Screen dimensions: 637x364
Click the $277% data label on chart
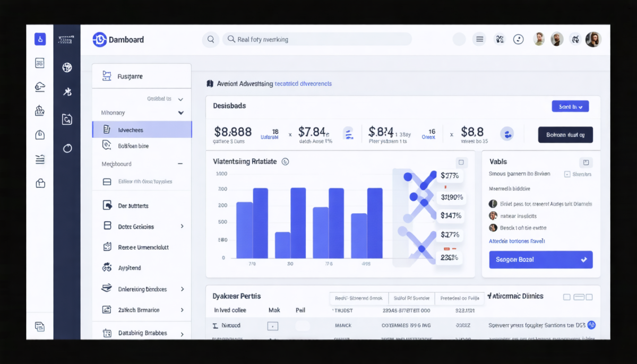click(450, 176)
